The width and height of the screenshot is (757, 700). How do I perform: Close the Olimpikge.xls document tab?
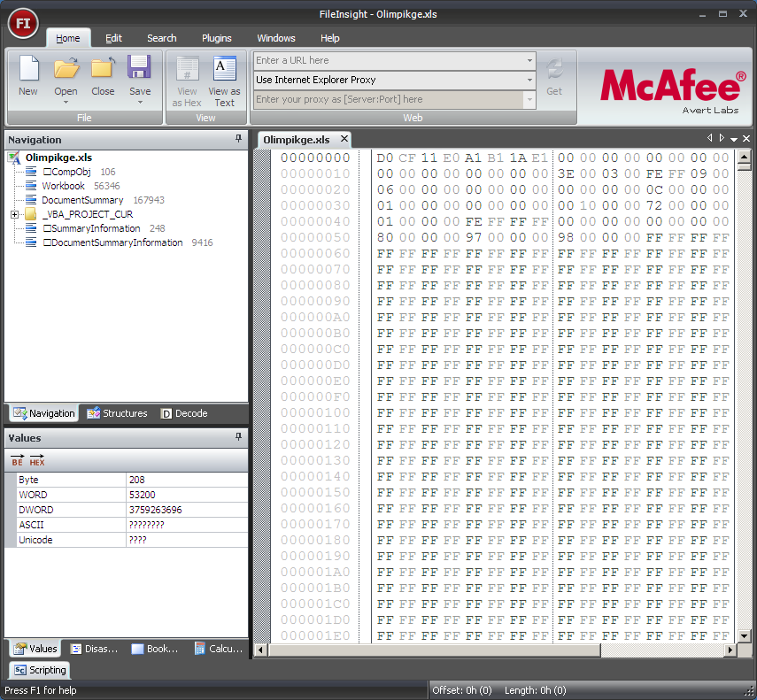[344, 139]
